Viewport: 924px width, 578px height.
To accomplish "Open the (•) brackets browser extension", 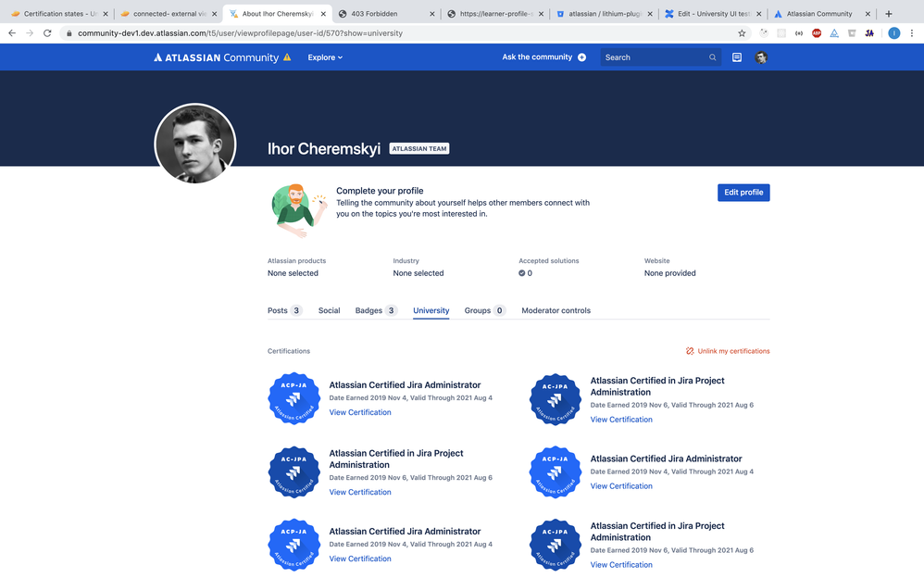I will point(798,33).
